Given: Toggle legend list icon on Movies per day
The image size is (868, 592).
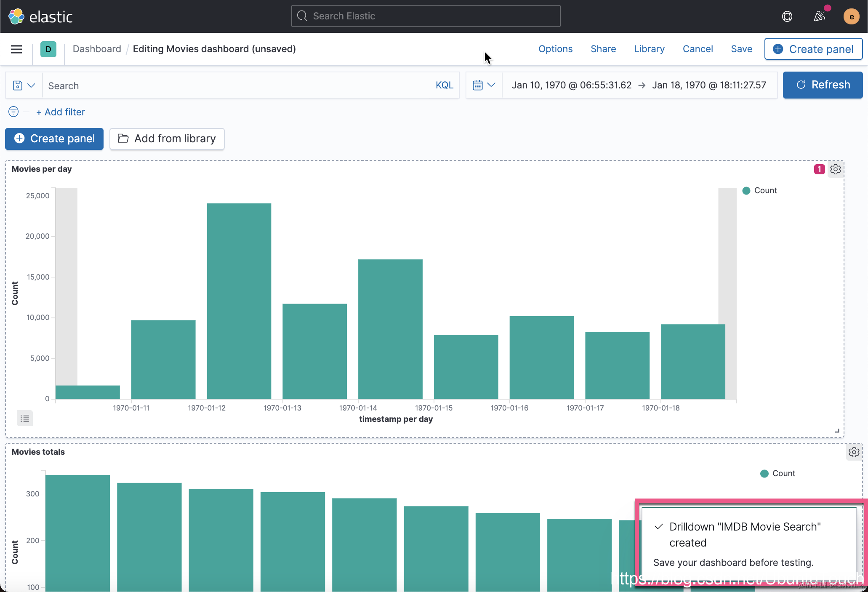Looking at the screenshot, I should tap(25, 418).
